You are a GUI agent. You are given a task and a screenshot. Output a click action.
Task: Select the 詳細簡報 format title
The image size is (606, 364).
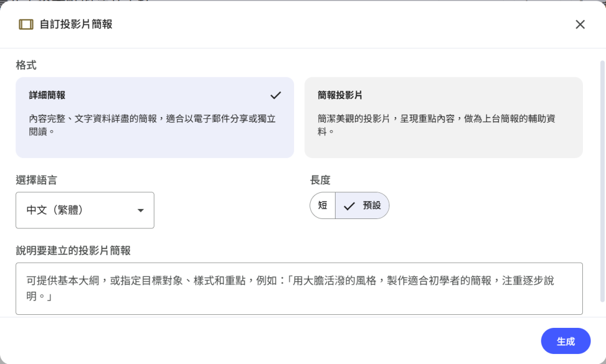click(x=47, y=95)
